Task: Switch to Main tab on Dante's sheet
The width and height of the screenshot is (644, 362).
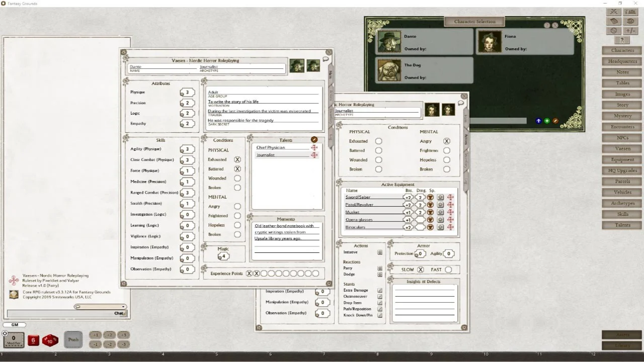Action: [331, 74]
